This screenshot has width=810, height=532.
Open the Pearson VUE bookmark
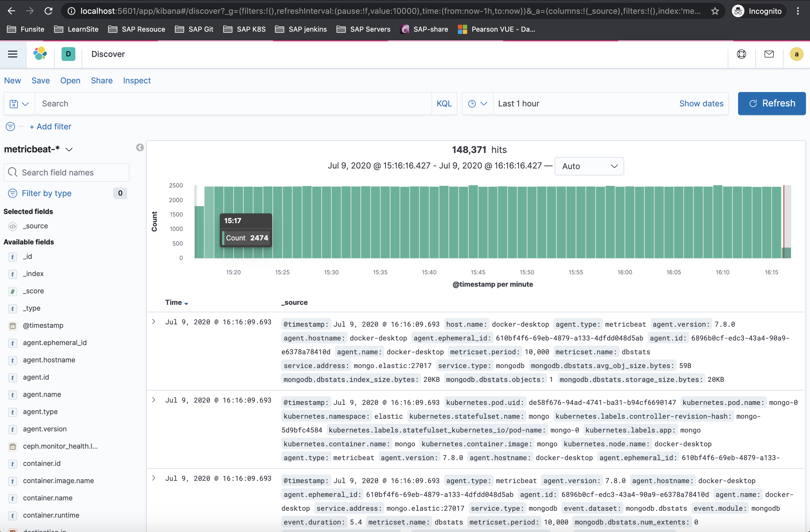[x=496, y=29]
